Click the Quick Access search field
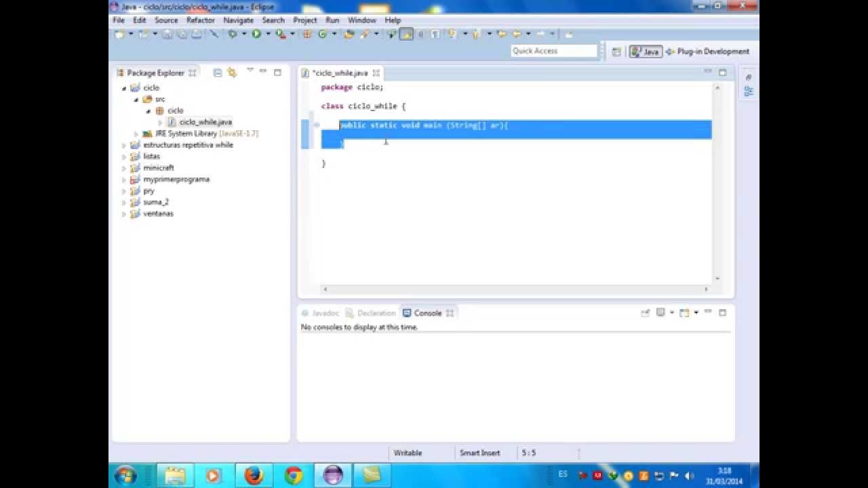Image resolution: width=868 pixels, height=488 pixels. coord(553,51)
